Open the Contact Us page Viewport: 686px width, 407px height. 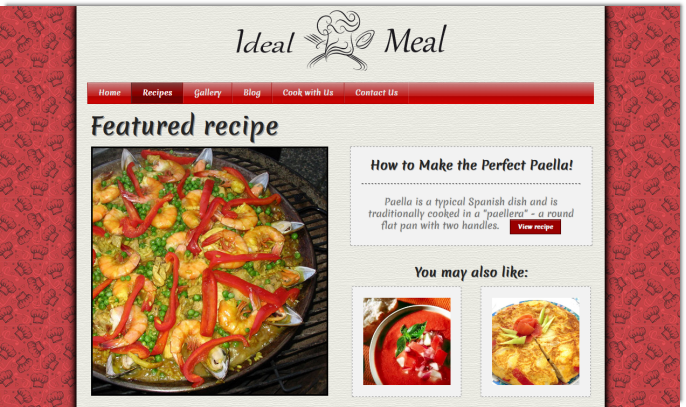click(376, 93)
